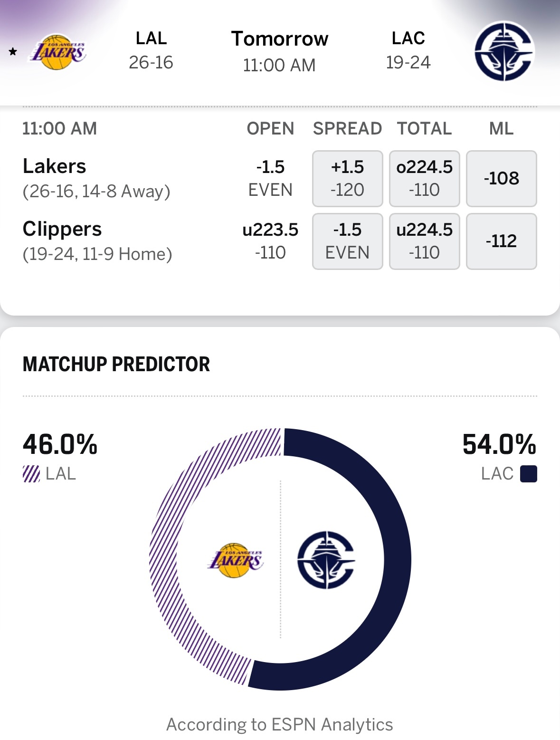The height and width of the screenshot is (740, 560).
Task: Click the Lakers moneyline -108 odds box
Action: click(501, 178)
